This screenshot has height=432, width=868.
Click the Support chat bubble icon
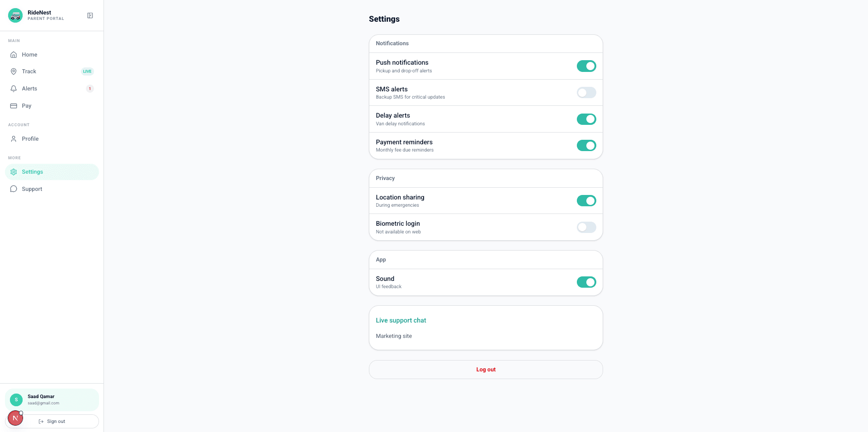[x=14, y=189]
